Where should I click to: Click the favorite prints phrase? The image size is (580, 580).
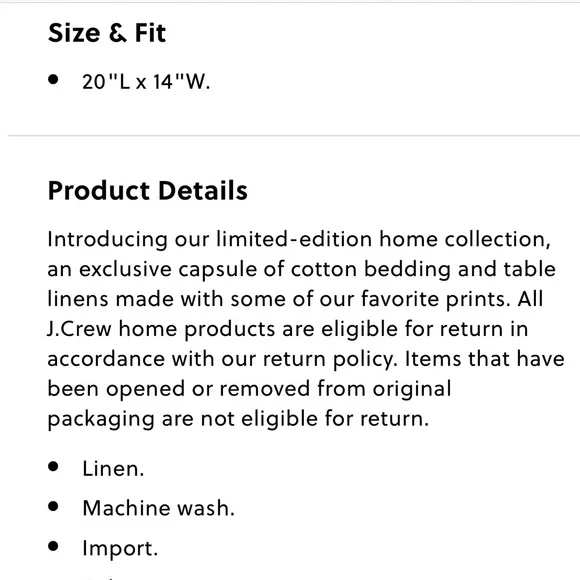tap(436, 299)
